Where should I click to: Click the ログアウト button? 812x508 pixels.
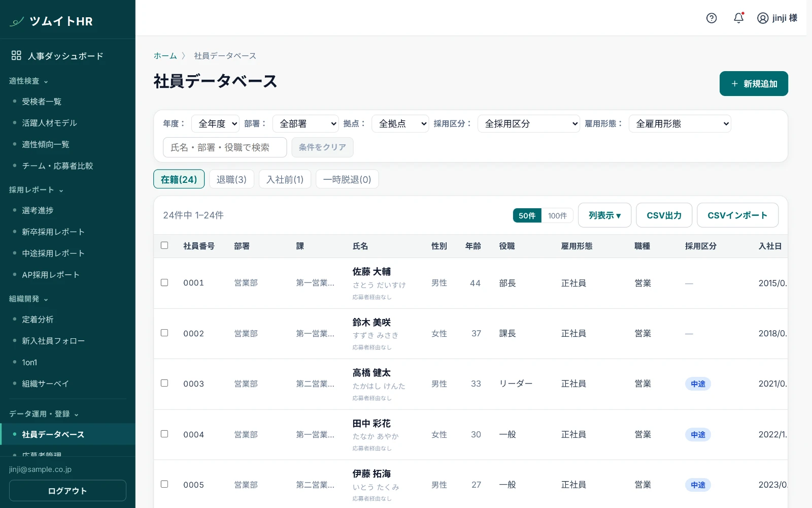click(67, 491)
